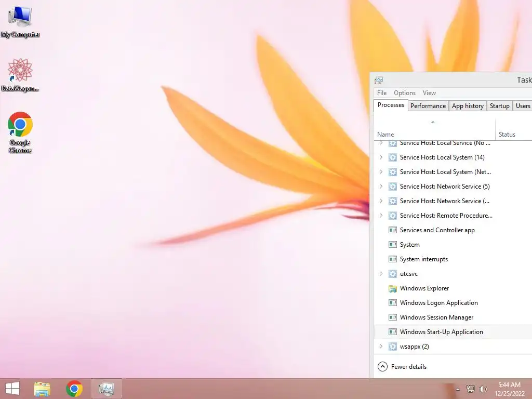Click the gear icon of Service Host: Local System (14)
Screen dimensions: 532x399
point(393,157)
